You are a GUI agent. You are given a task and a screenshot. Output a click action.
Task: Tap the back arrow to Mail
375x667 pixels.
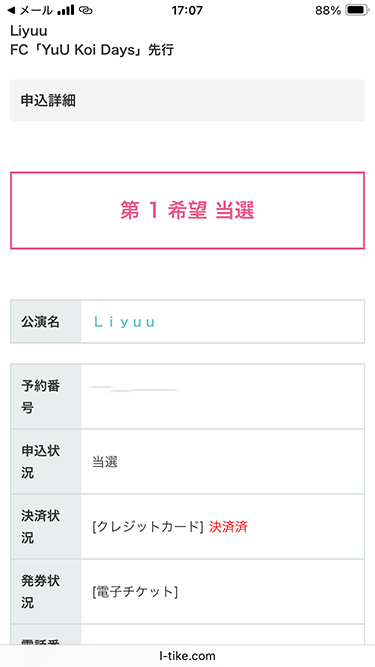coord(12,11)
